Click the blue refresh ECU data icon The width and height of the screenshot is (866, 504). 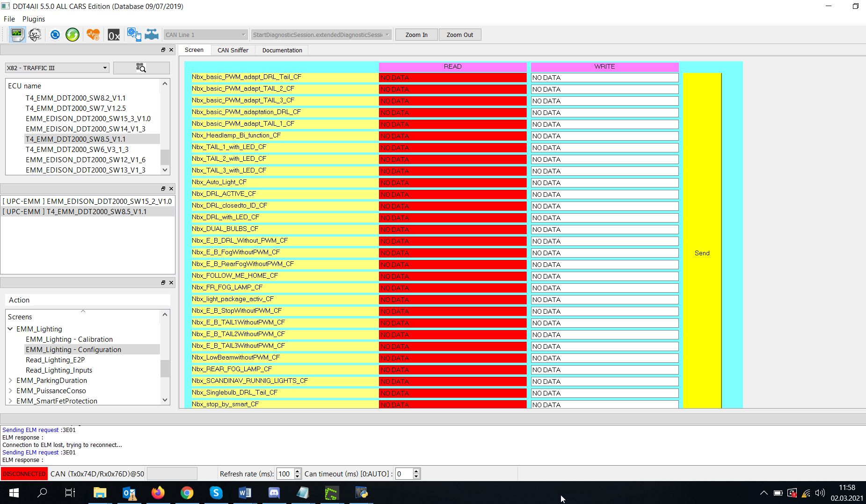pyautogui.click(x=55, y=34)
